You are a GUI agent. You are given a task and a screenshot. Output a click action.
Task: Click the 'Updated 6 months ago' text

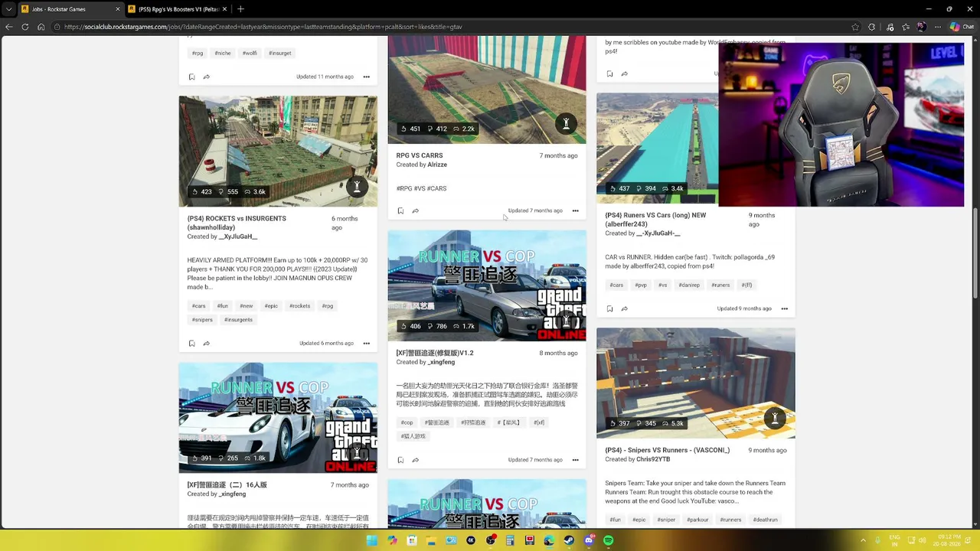326,344
